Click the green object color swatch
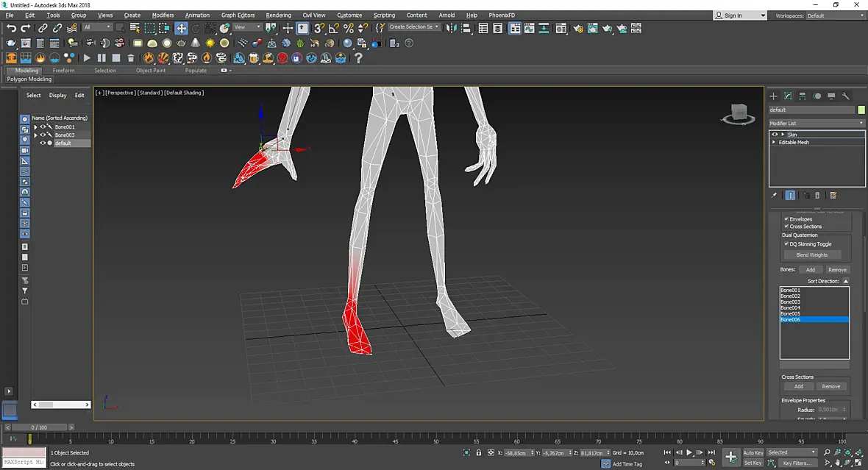This screenshot has width=868, height=470. [x=861, y=110]
